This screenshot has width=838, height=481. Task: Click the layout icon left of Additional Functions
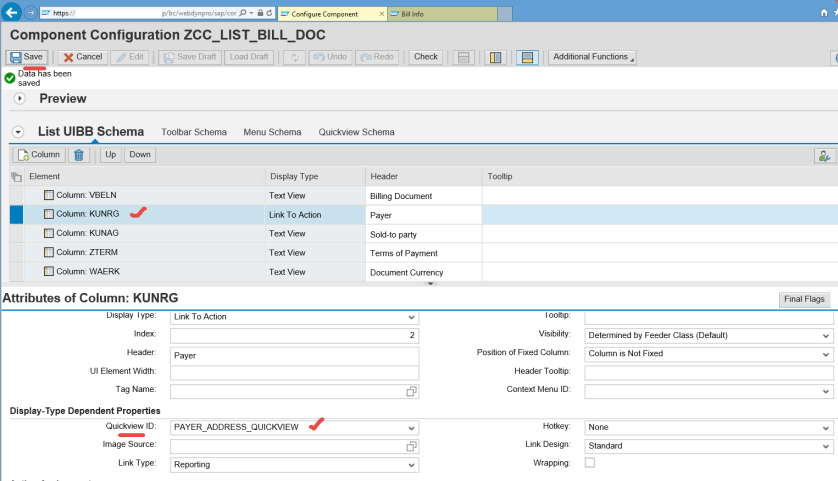tap(527, 57)
